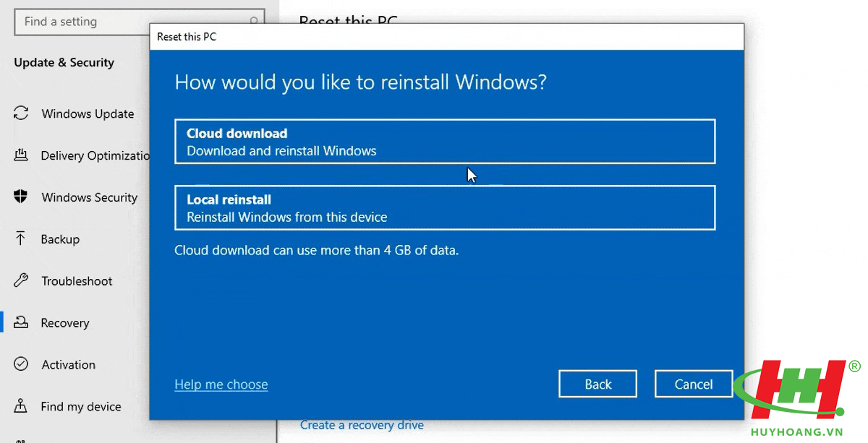Open Create a recovery drive link
Viewport: 868px width, 443px height.
(362, 425)
